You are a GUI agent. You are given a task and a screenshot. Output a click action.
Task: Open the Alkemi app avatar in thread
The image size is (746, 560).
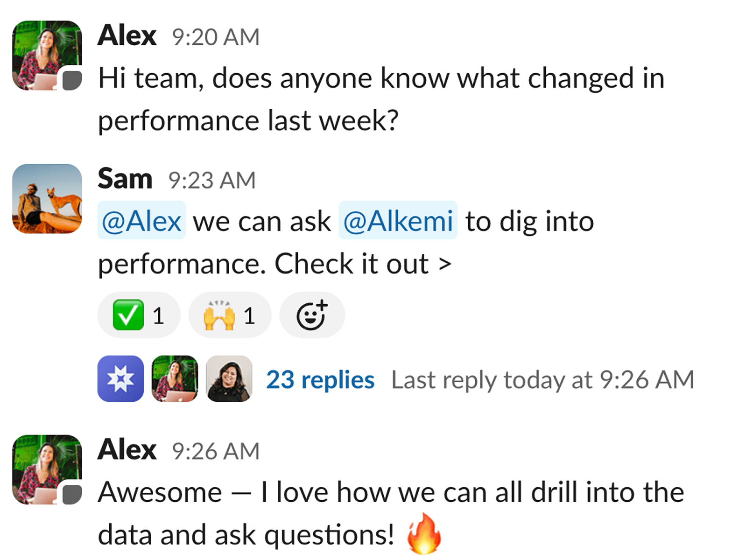(120, 378)
